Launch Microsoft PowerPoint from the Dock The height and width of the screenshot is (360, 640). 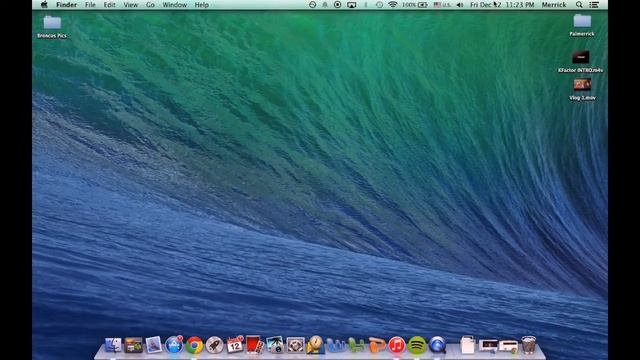376,345
